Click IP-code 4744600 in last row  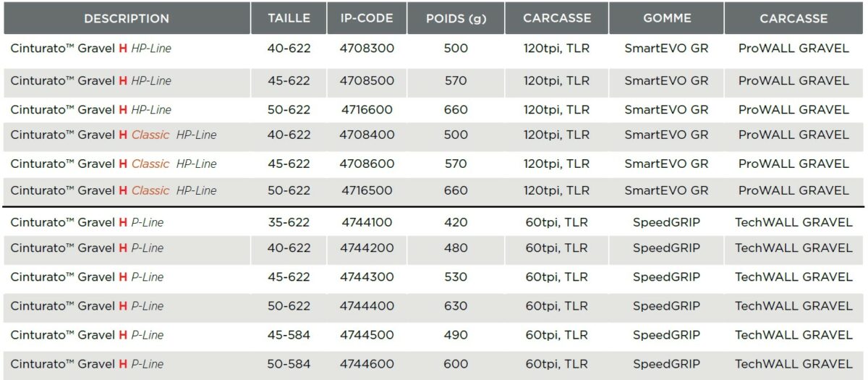[x=367, y=364]
